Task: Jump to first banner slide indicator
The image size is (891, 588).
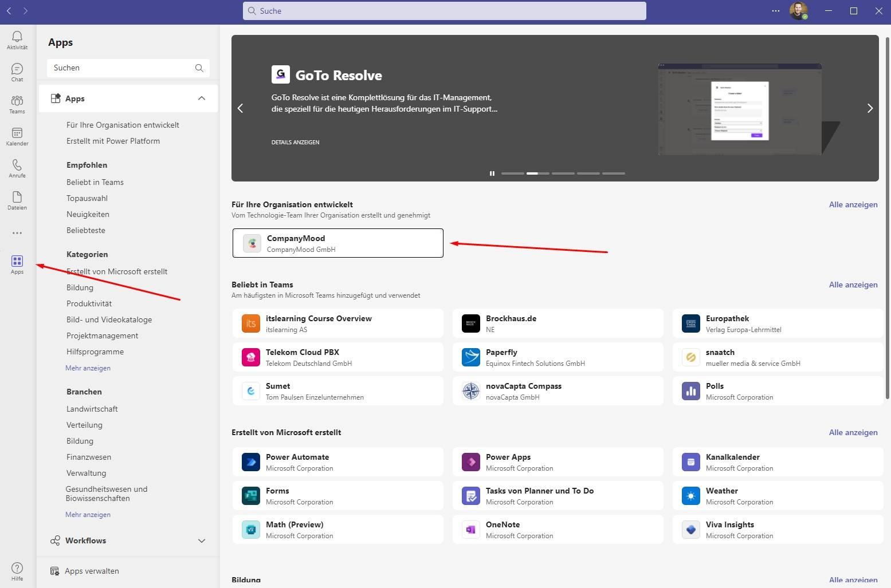Action: [513, 173]
